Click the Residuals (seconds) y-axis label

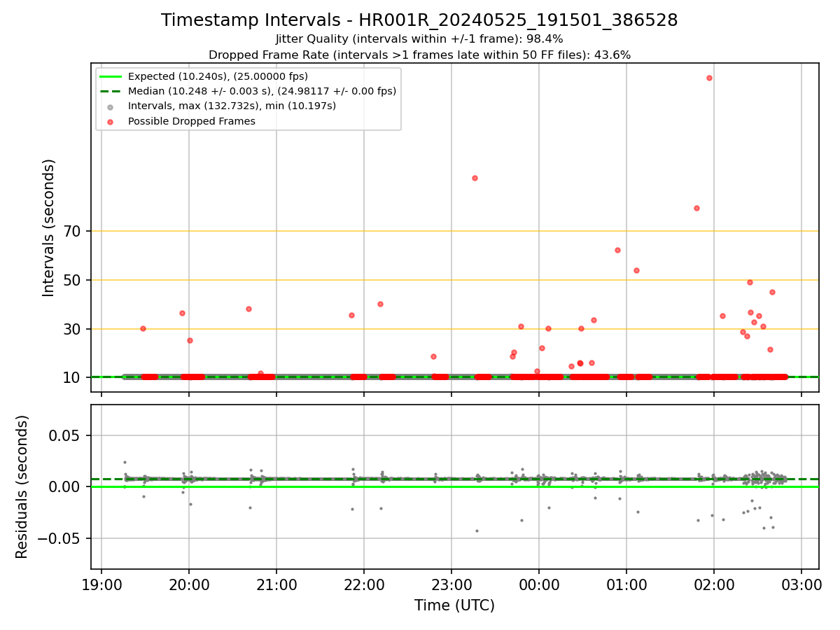click(x=22, y=486)
